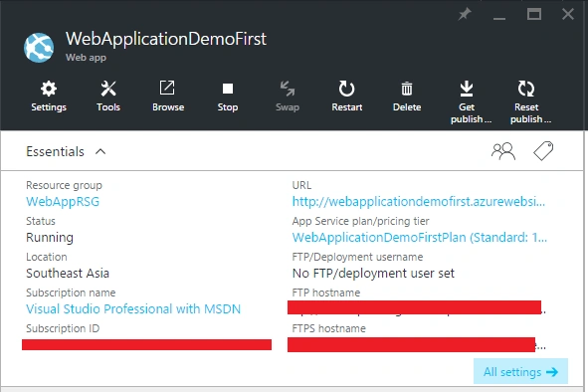Restart the web app
This screenshot has height=392, width=588.
[347, 97]
